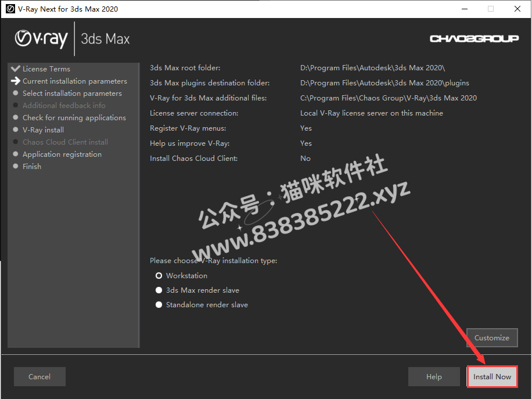Select the Select installation parameters step
This screenshot has height=399, width=532.
[x=72, y=94]
